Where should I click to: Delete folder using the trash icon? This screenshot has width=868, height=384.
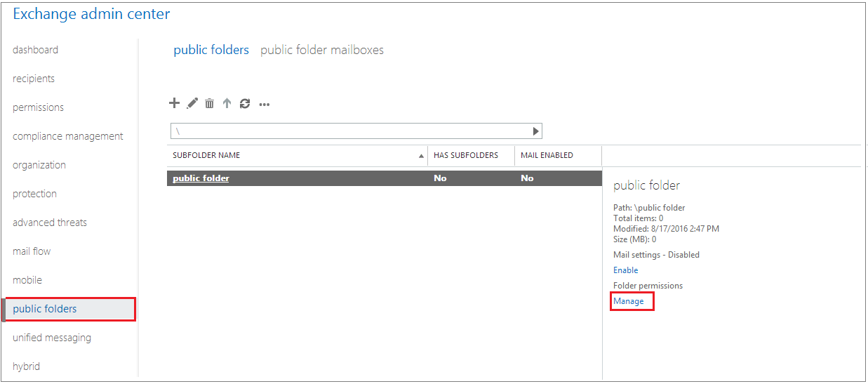pyautogui.click(x=209, y=104)
